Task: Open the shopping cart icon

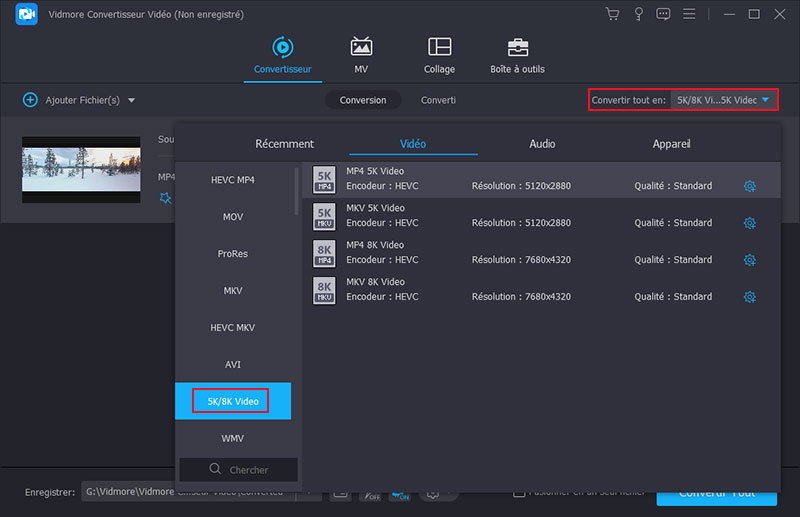Action: point(613,14)
